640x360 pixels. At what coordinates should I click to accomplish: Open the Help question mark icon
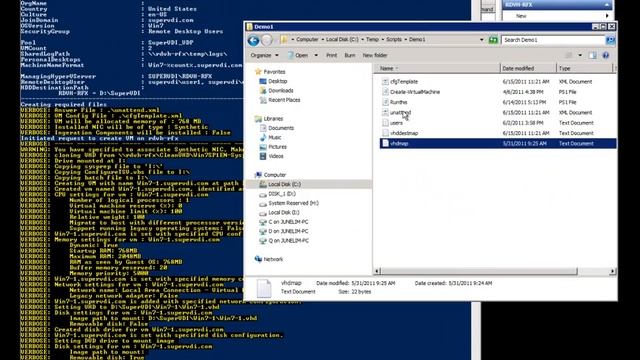[606, 55]
